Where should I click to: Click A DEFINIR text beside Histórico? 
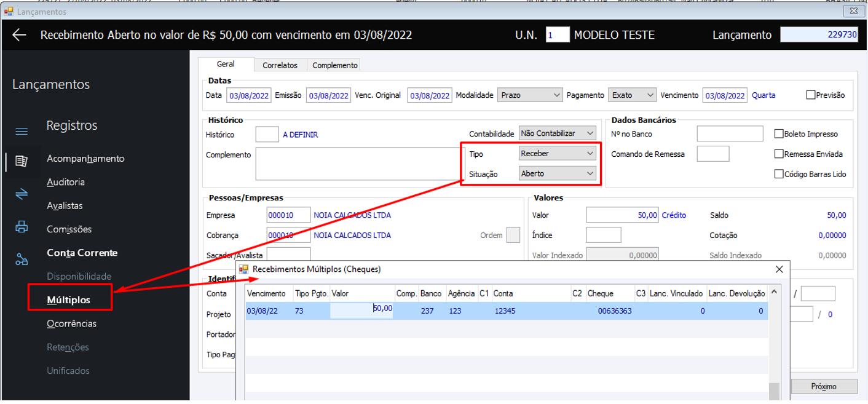(301, 135)
